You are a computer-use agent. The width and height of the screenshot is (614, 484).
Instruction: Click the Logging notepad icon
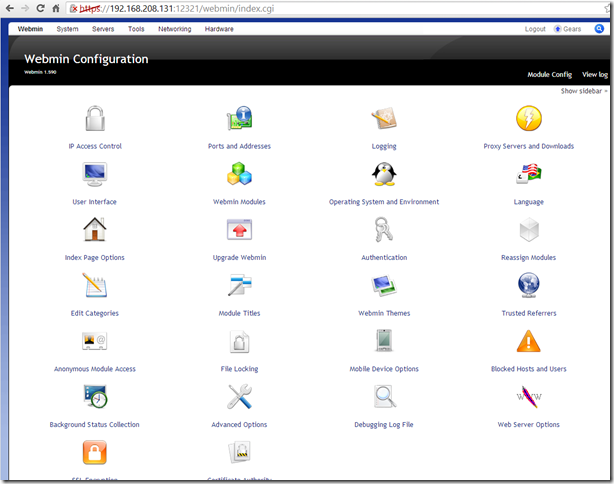coord(384,118)
